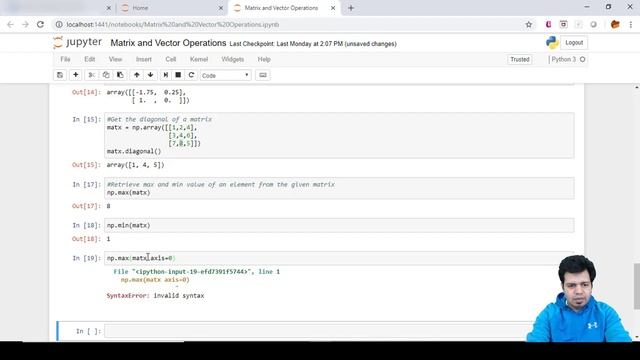The height and width of the screenshot is (360, 640).
Task: Click the Last Checkpoint status text
Action: [x=313, y=44]
